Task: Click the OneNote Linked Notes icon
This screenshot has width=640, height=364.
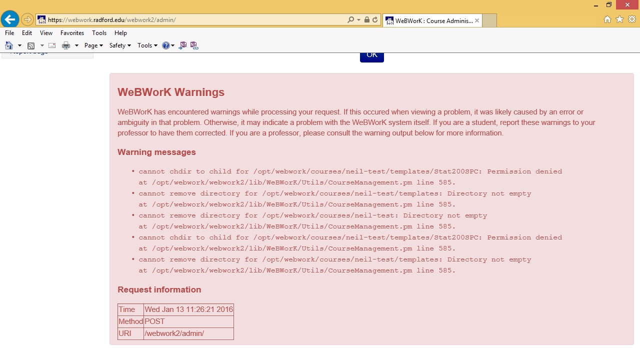Action: click(x=194, y=45)
